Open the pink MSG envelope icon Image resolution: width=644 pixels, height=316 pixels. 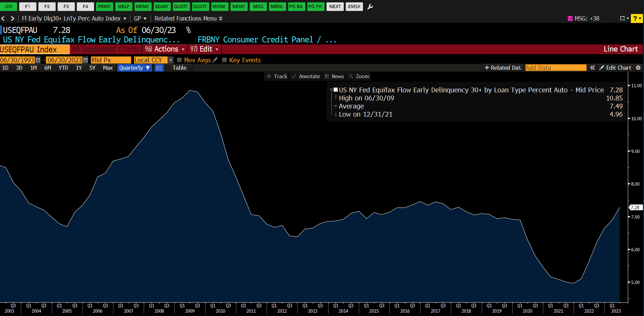tap(570, 19)
